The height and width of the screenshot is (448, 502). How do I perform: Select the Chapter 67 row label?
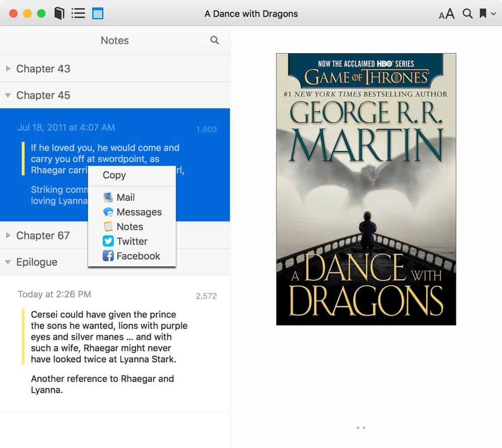[x=43, y=236]
